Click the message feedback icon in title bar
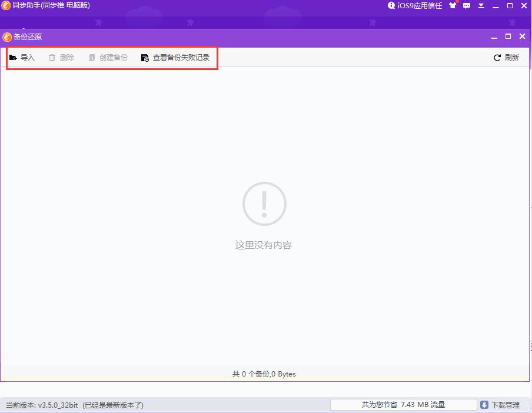The width and height of the screenshot is (532, 413). click(x=467, y=5)
